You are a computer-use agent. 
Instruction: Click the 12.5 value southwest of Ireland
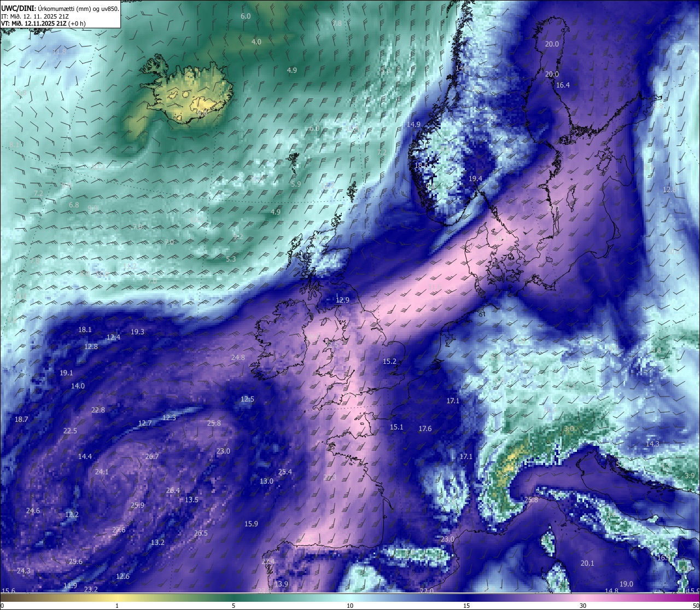click(x=247, y=399)
